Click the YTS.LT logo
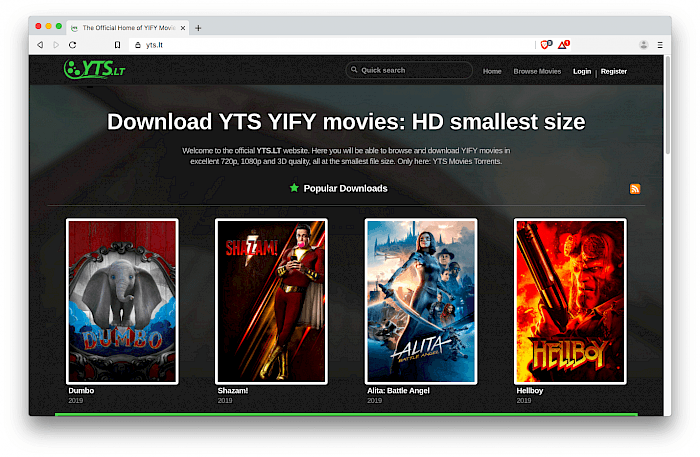The image size is (700, 457). click(x=94, y=69)
